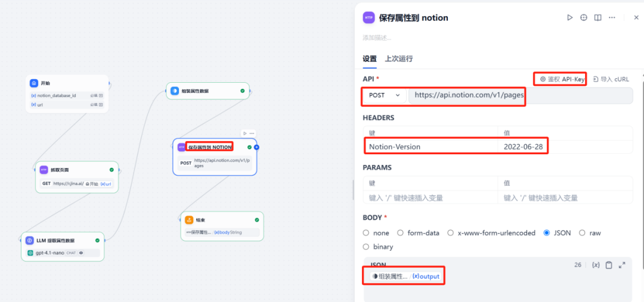644x302 pixels.
Task: Click the green success check on 结束 node
Action: [256, 220]
